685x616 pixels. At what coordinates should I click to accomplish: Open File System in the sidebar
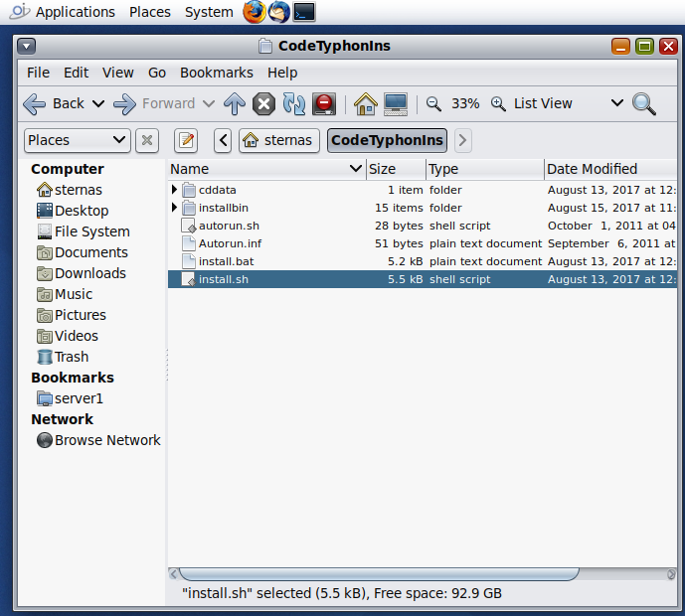pos(84,231)
